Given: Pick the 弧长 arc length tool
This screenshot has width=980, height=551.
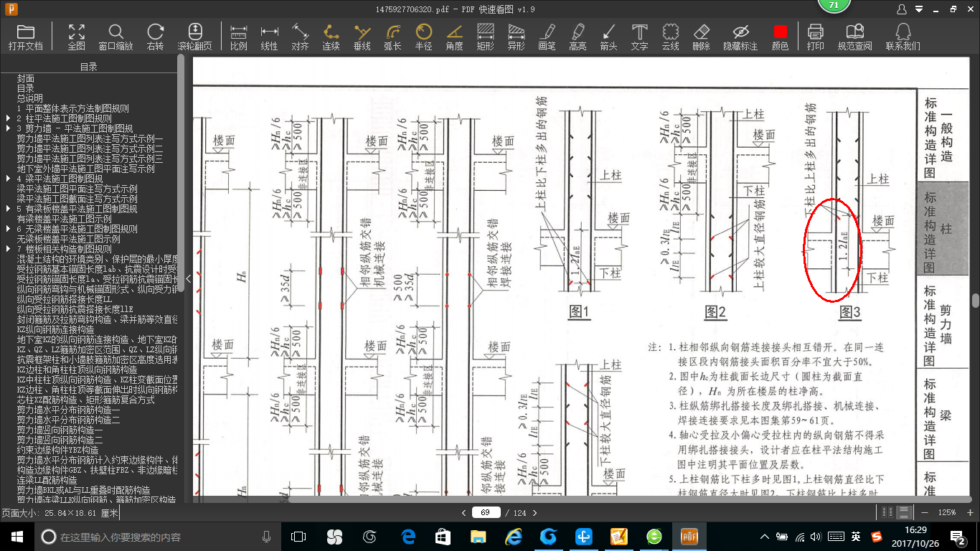Looking at the screenshot, I should [392, 37].
